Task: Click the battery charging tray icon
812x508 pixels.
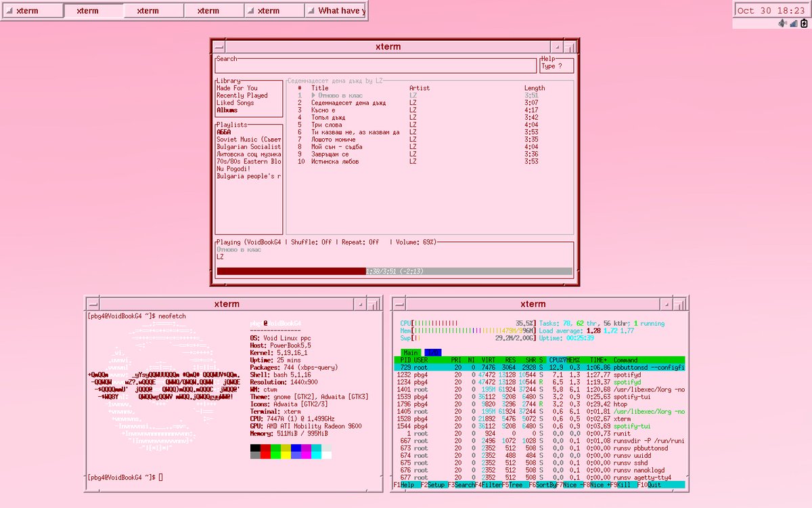Action: (804, 23)
